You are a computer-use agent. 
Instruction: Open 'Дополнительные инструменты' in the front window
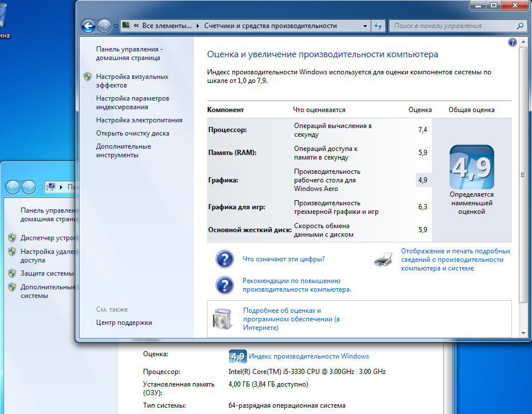point(124,150)
